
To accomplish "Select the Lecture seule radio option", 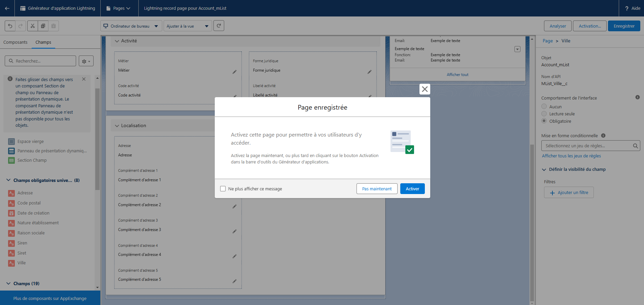I will pos(544,114).
